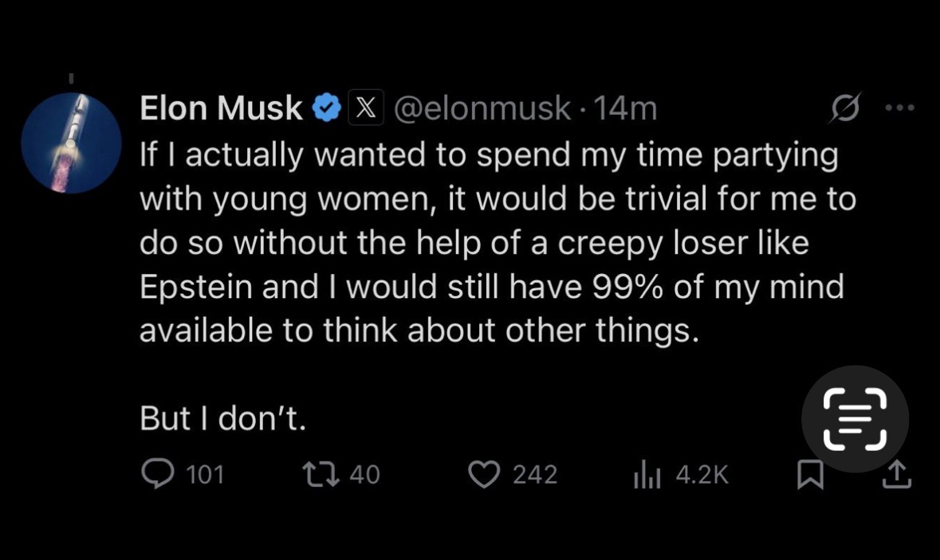Bookmark this post with the bookmark icon
The height and width of the screenshot is (560, 940).
tap(811, 475)
